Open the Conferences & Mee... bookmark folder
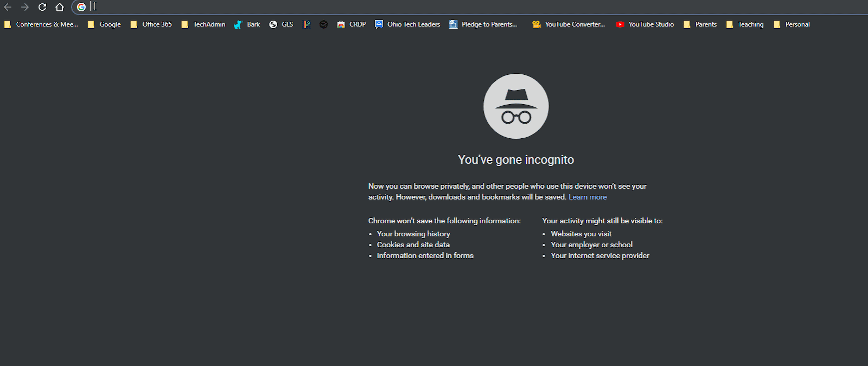Image resolution: width=868 pixels, height=366 pixels. point(41,24)
